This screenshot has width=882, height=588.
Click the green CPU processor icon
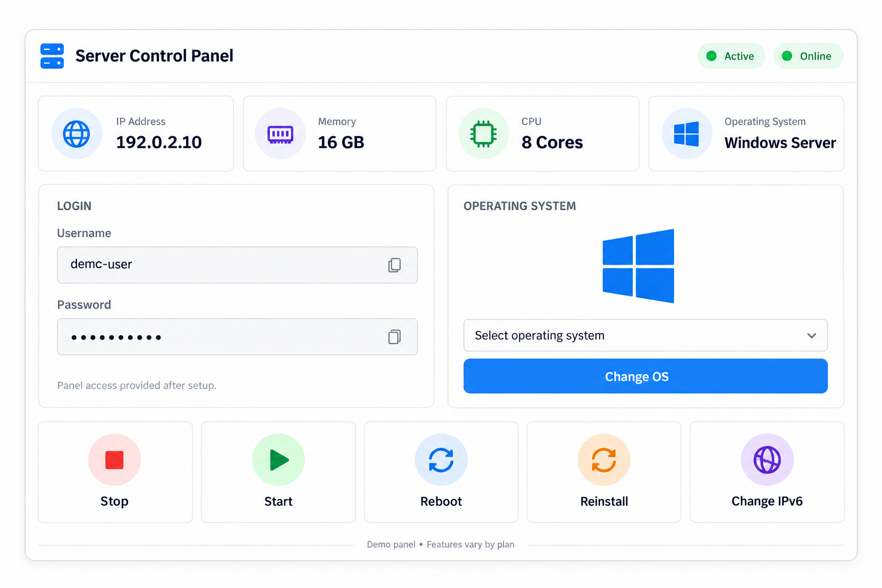pyautogui.click(x=483, y=134)
